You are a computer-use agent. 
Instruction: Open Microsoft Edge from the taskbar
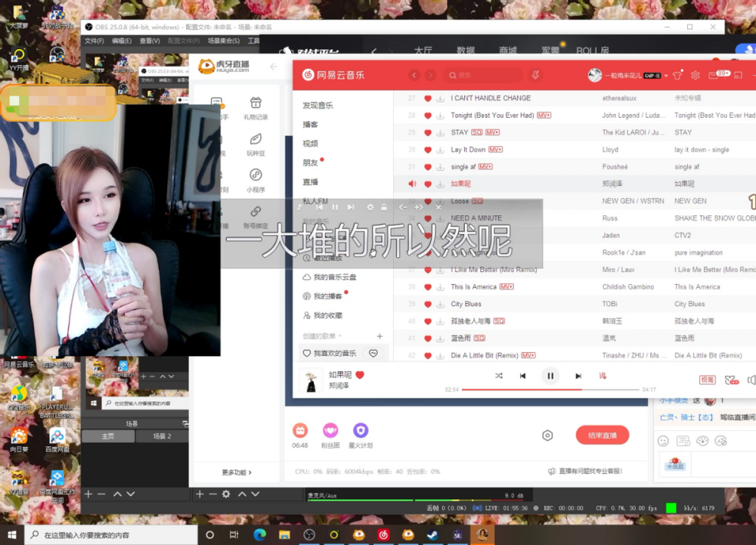[x=259, y=535]
